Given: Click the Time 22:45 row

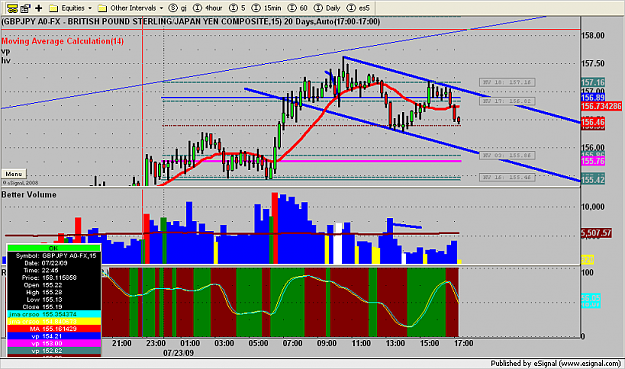Looking at the screenshot, I should click(54, 270).
